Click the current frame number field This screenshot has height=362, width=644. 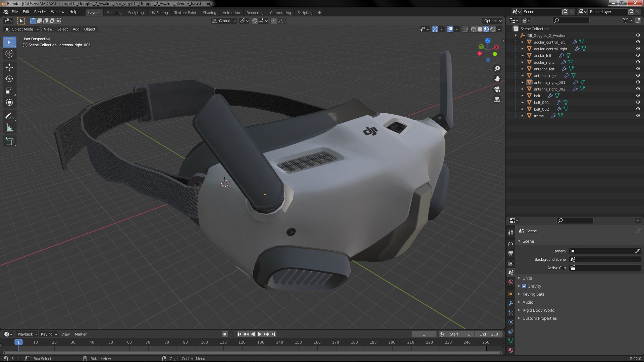coord(424,334)
